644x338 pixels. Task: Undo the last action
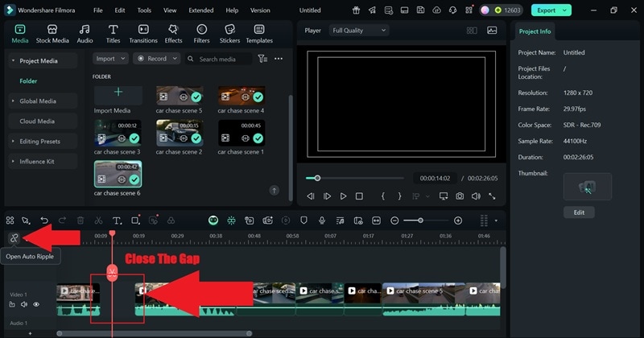[x=44, y=221]
